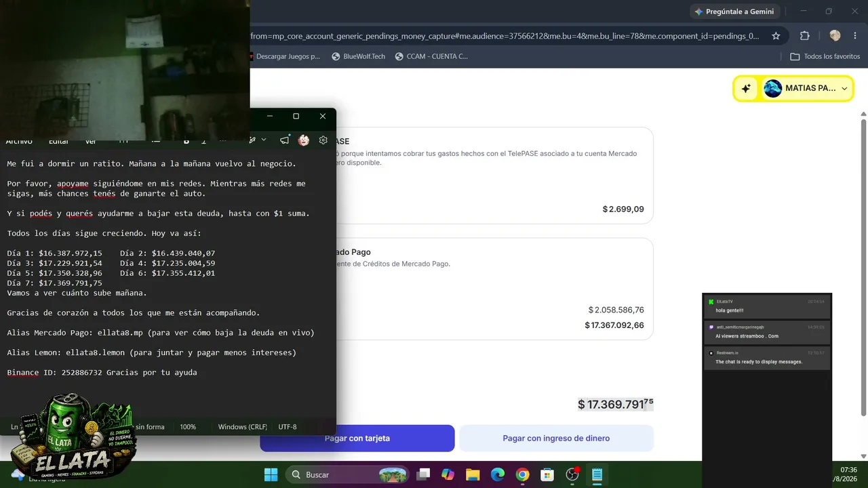868x488 pixels.
Task: Click the $2.058.586,76 amount
Action: coord(616,310)
